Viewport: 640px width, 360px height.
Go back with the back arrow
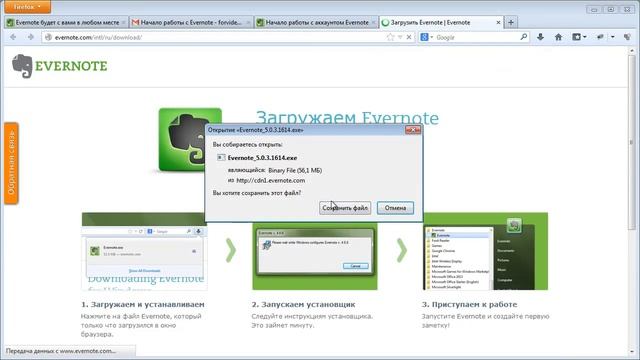click(x=13, y=37)
